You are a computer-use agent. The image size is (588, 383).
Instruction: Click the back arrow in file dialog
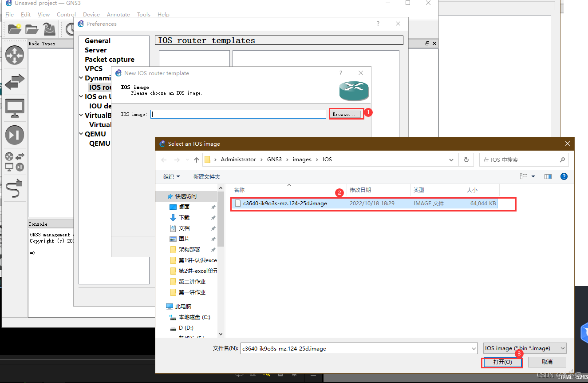pos(164,160)
